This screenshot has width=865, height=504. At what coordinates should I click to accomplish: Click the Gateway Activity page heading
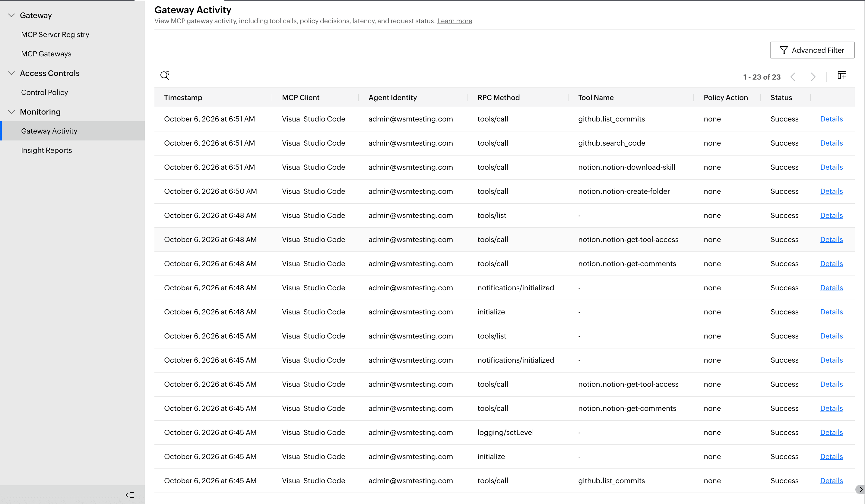click(192, 10)
